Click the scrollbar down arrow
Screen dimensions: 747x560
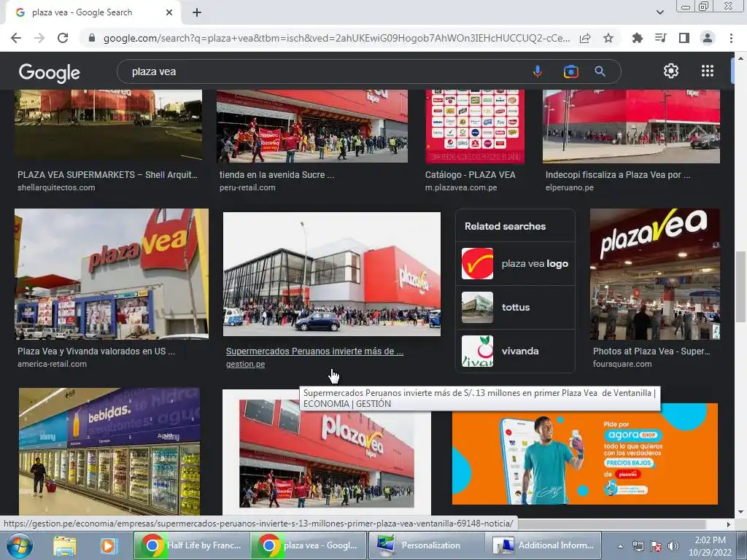click(x=740, y=512)
